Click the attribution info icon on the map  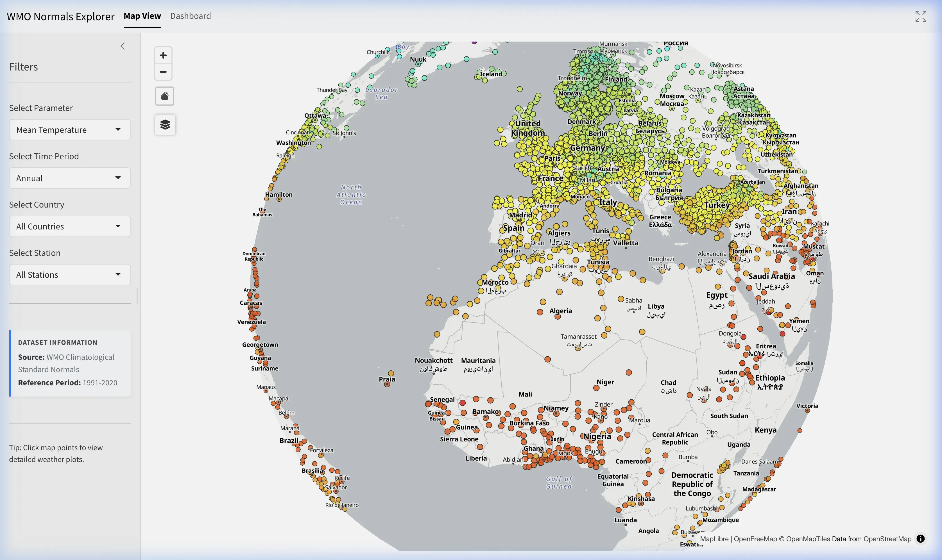[x=921, y=539]
